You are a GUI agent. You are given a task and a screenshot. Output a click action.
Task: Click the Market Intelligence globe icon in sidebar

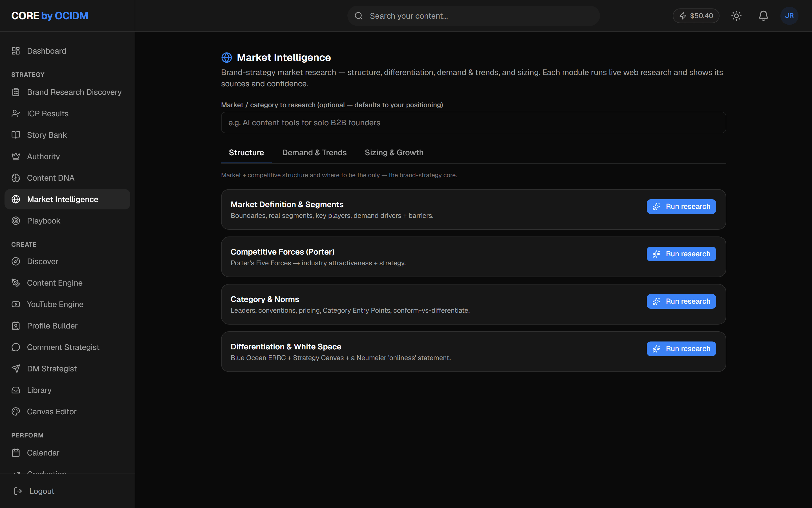(16, 199)
